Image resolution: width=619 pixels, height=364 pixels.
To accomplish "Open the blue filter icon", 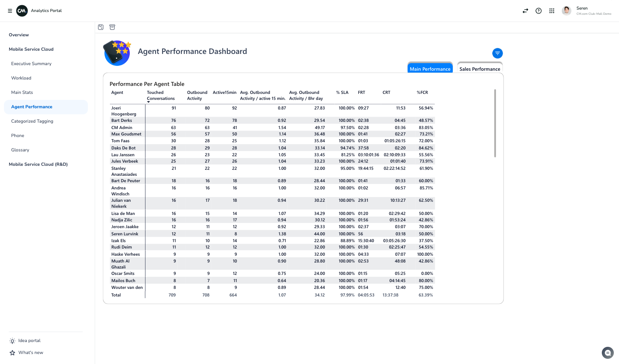I will pyautogui.click(x=497, y=53).
